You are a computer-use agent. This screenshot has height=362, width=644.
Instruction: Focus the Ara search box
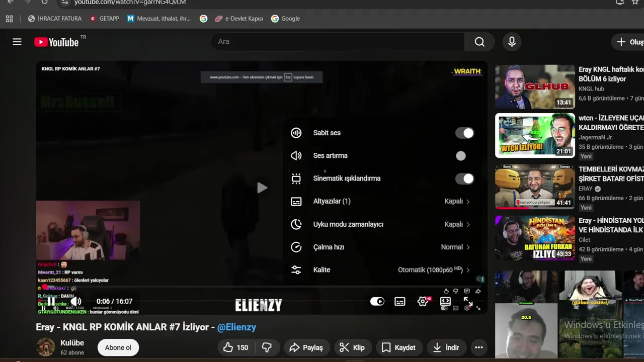[x=338, y=42]
